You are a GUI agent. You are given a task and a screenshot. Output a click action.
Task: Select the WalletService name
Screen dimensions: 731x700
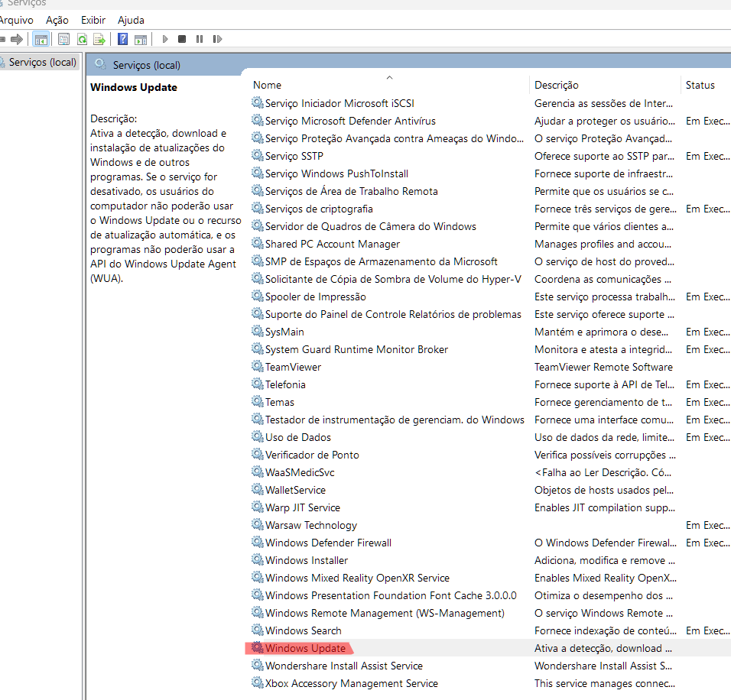click(295, 491)
